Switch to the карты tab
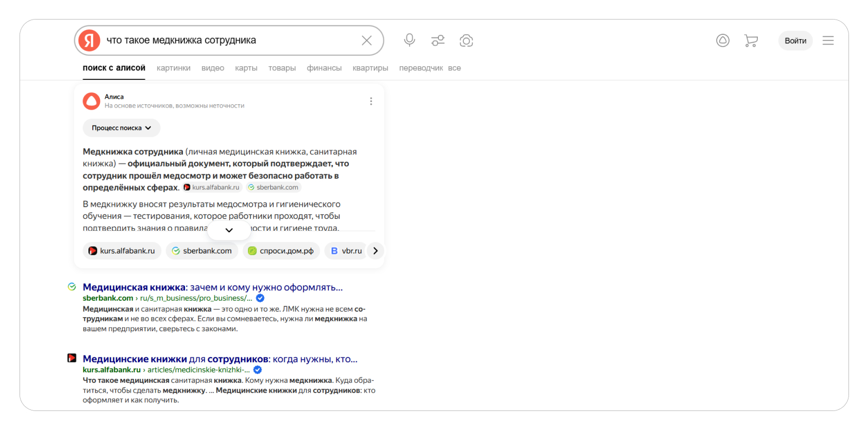The image size is (868, 430). tap(246, 68)
